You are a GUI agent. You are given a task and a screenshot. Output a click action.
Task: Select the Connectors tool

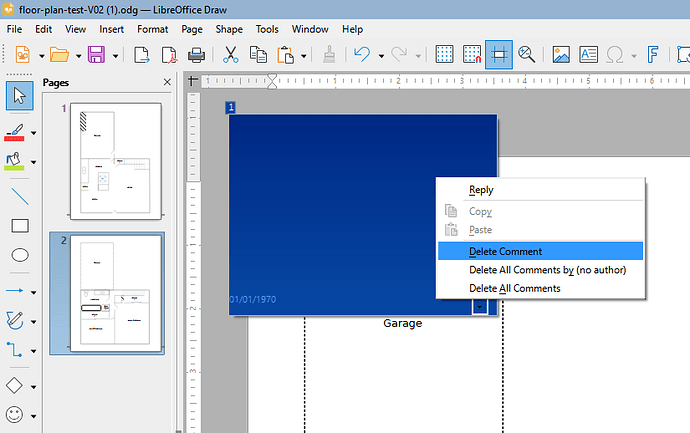[x=15, y=350]
